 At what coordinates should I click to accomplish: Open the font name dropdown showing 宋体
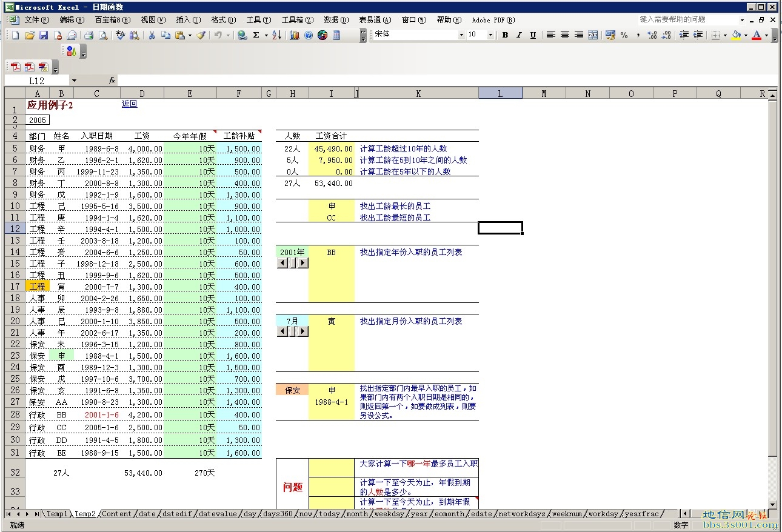[x=461, y=35]
